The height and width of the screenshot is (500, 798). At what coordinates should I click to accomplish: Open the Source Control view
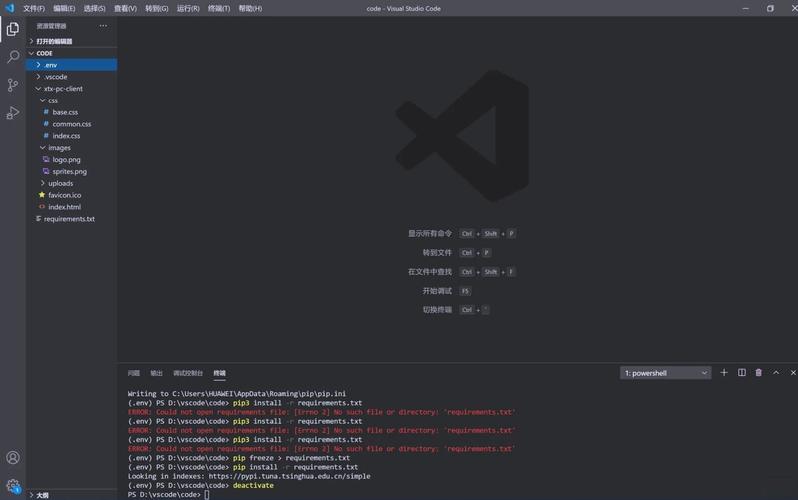[13, 85]
